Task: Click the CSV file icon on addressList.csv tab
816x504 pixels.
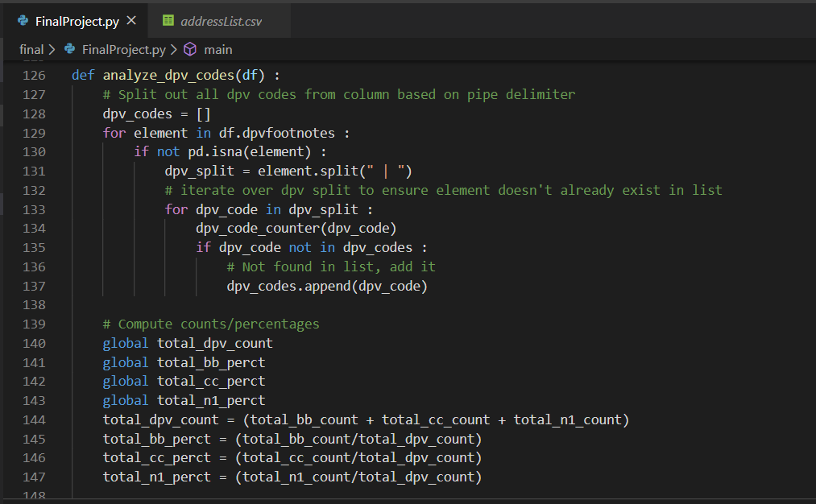Action: (168, 21)
